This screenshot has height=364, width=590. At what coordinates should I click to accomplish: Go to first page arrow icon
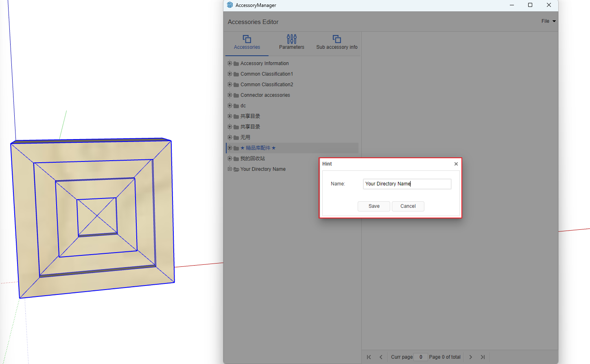click(369, 357)
